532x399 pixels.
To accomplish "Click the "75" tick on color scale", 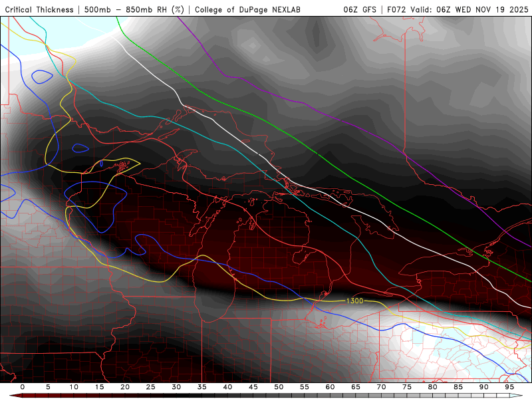I will pos(407,387).
